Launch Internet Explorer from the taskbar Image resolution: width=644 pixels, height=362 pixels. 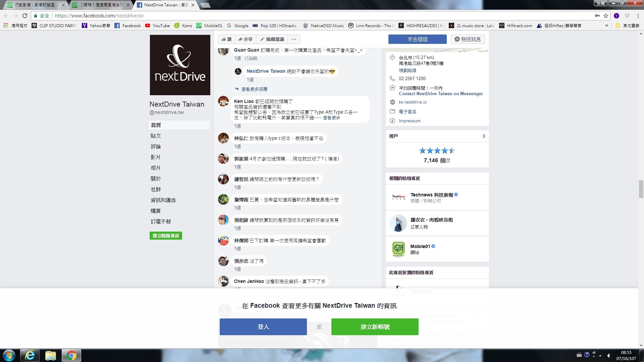30,355
